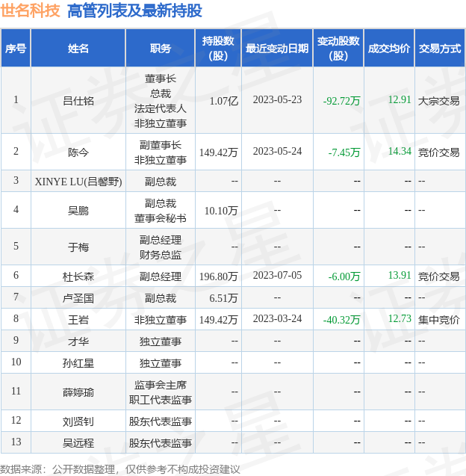Click the date 2023-07-05

click(277, 275)
